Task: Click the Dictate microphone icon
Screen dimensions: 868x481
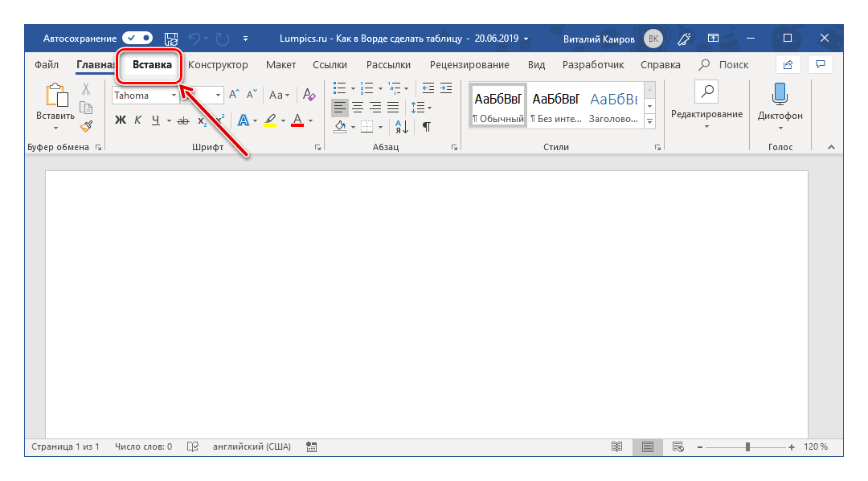Action: point(780,93)
